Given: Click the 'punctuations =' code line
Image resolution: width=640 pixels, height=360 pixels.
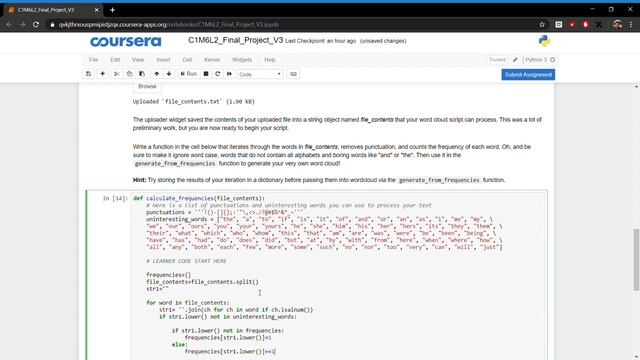Looking at the screenshot, I should 225,212.
